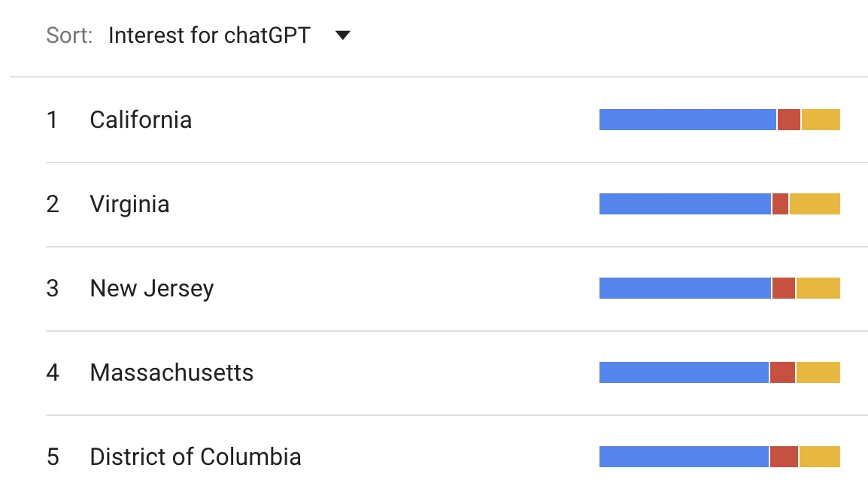The width and height of the screenshot is (868, 489).
Task: Select California in the ranking list
Action: [141, 120]
